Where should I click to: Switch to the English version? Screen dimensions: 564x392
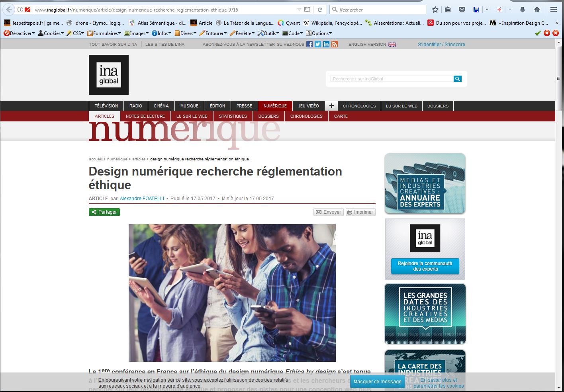coord(372,44)
